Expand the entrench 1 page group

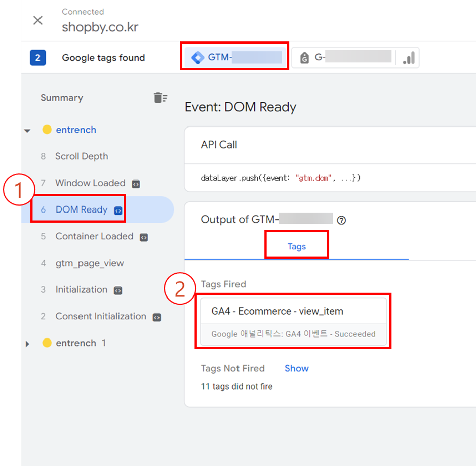[28, 344]
